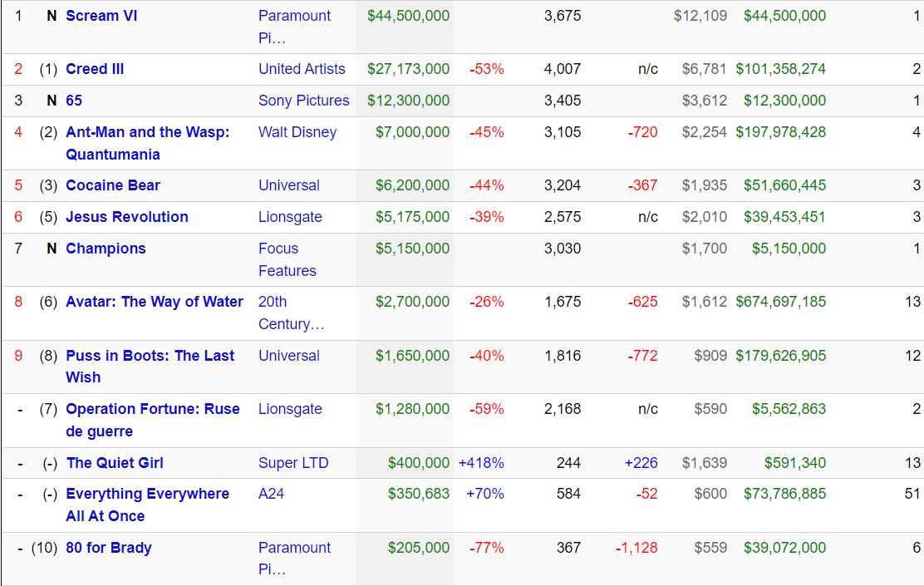924x586 pixels.
Task: Open the Creed III movie page
Action: point(95,69)
